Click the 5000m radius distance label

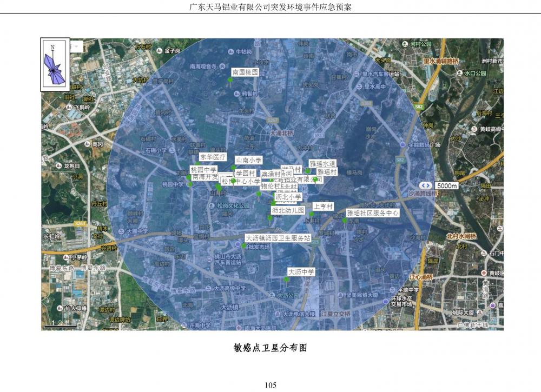point(446,186)
